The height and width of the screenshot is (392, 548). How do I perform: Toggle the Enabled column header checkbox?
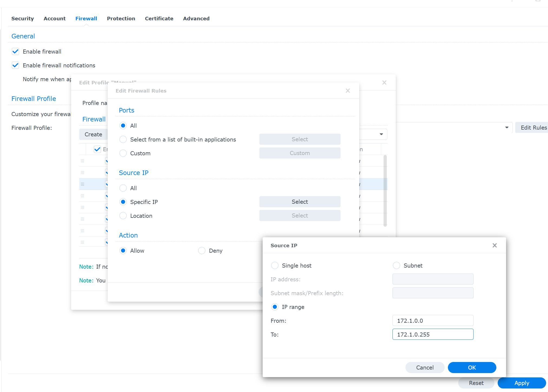[97, 149]
